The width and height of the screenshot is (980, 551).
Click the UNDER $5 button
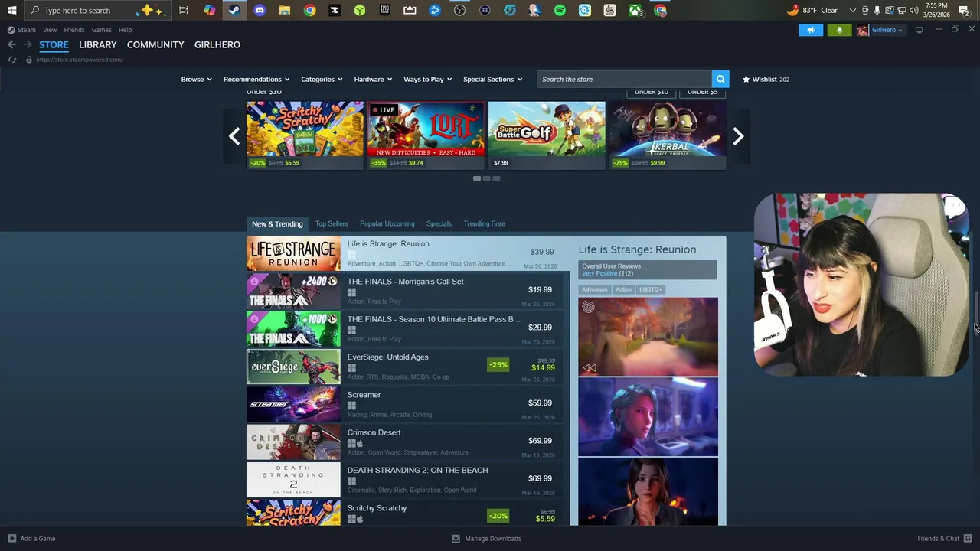point(703,92)
